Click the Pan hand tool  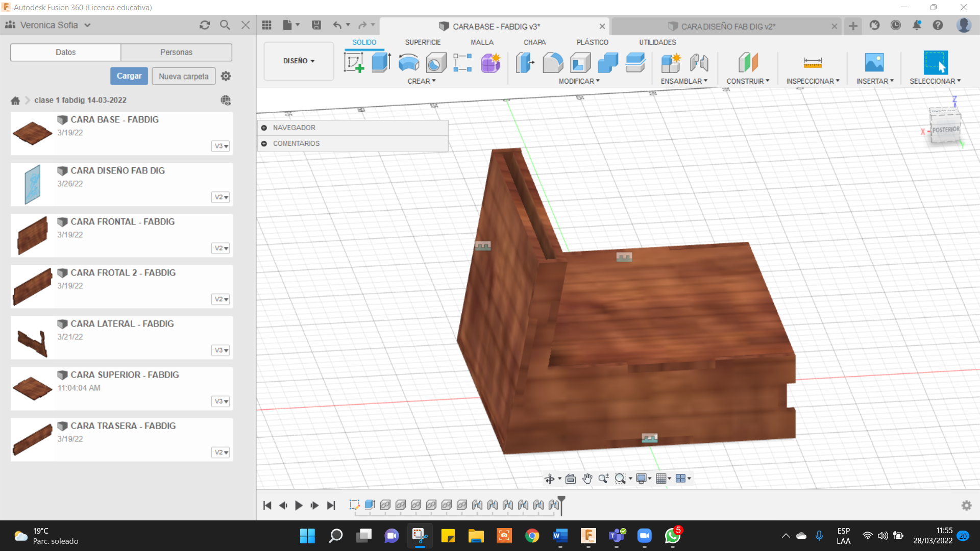tap(587, 479)
